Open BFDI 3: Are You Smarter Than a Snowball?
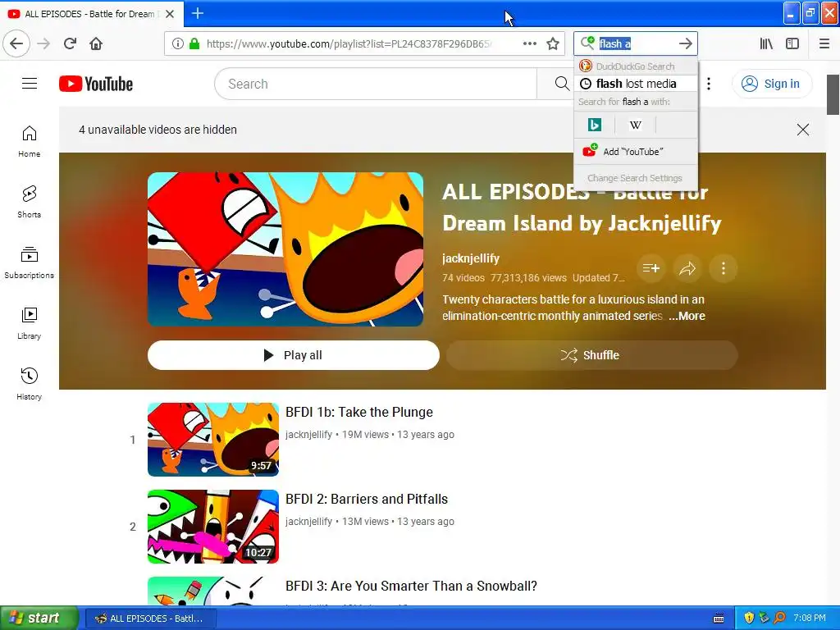This screenshot has width=840, height=630. click(411, 586)
